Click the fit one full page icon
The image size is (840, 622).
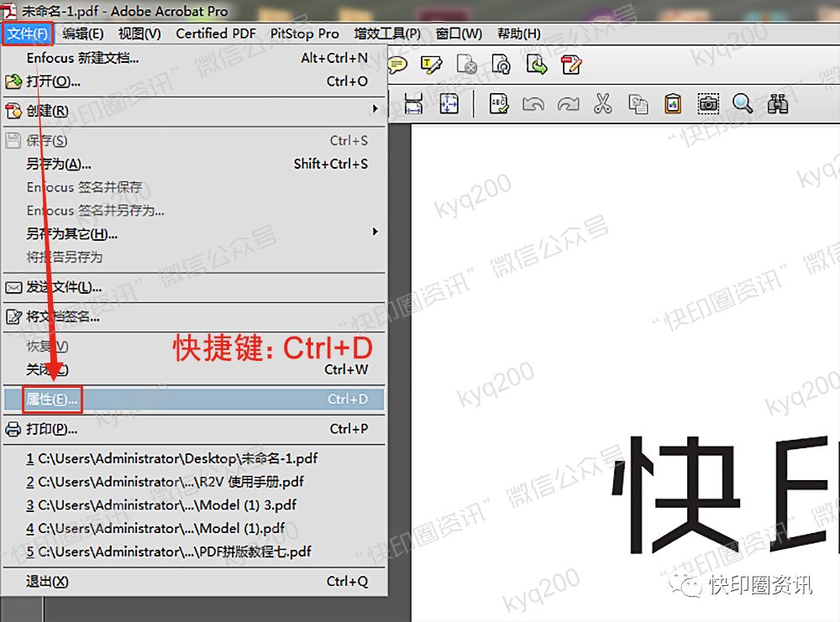tap(449, 104)
